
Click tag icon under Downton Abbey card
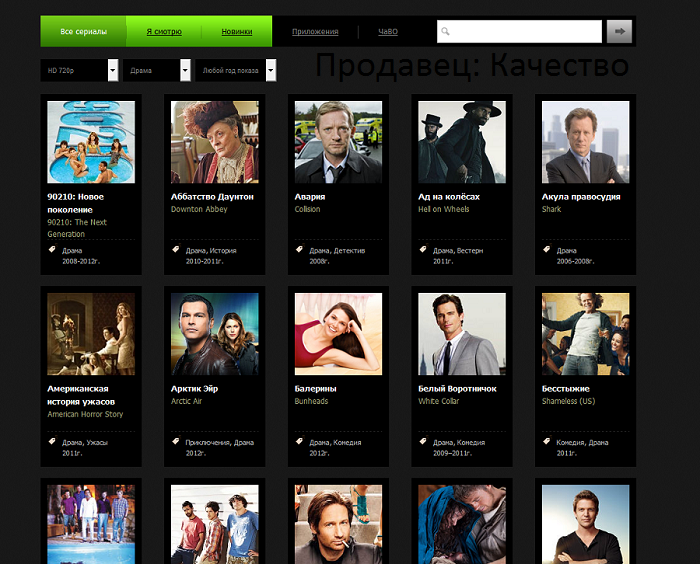pos(176,249)
